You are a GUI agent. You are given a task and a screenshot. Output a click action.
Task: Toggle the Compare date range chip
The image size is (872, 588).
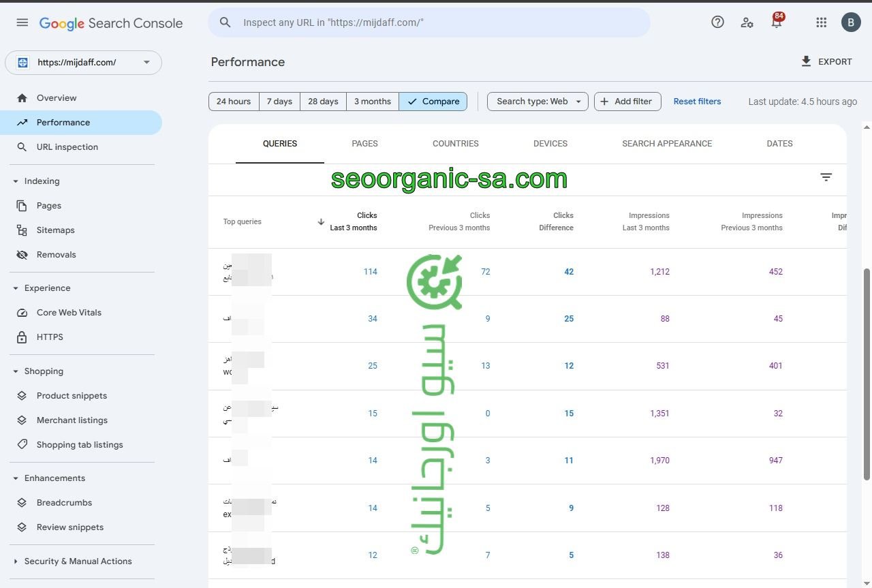(x=433, y=102)
